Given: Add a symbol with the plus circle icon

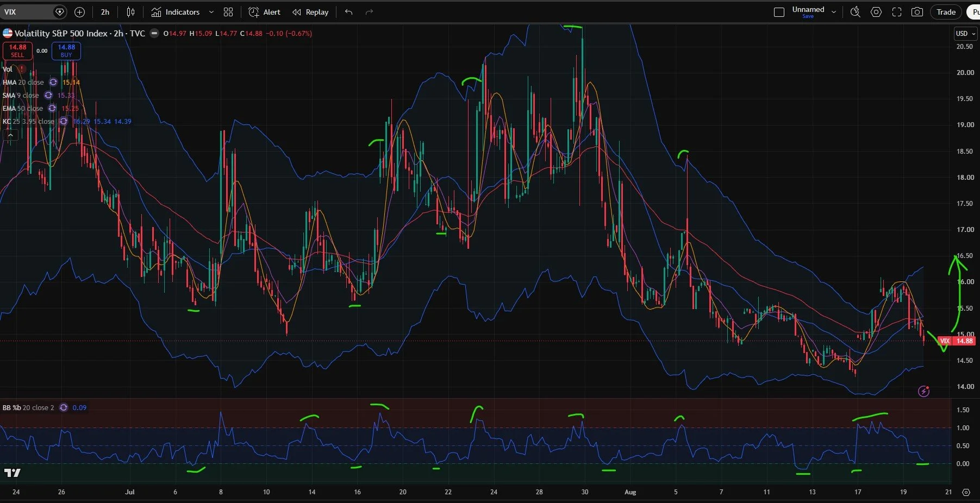Looking at the screenshot, I should click(x=79, y=12).
